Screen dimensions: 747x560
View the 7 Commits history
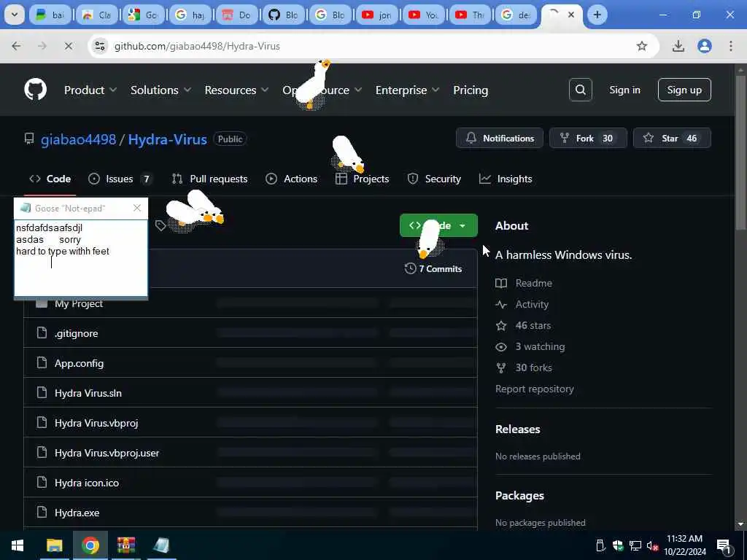tap(433, 268)
